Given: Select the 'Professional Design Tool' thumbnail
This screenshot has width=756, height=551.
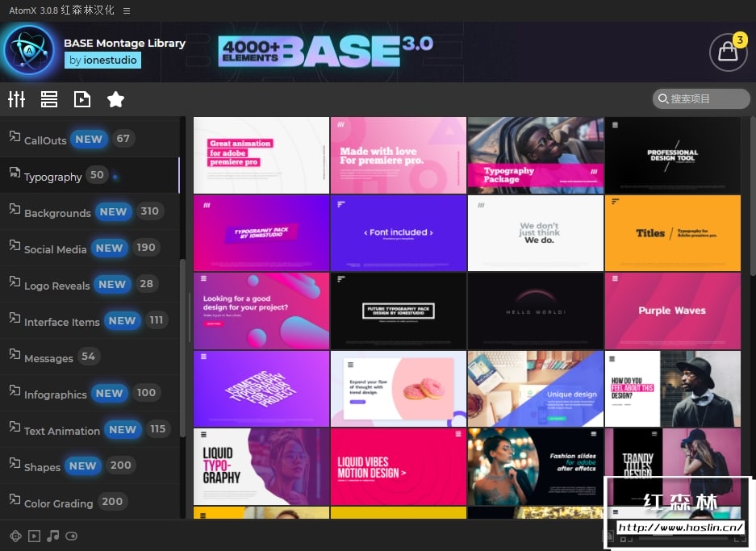Looking at the screenshot, I should click(x=673, y=155).
